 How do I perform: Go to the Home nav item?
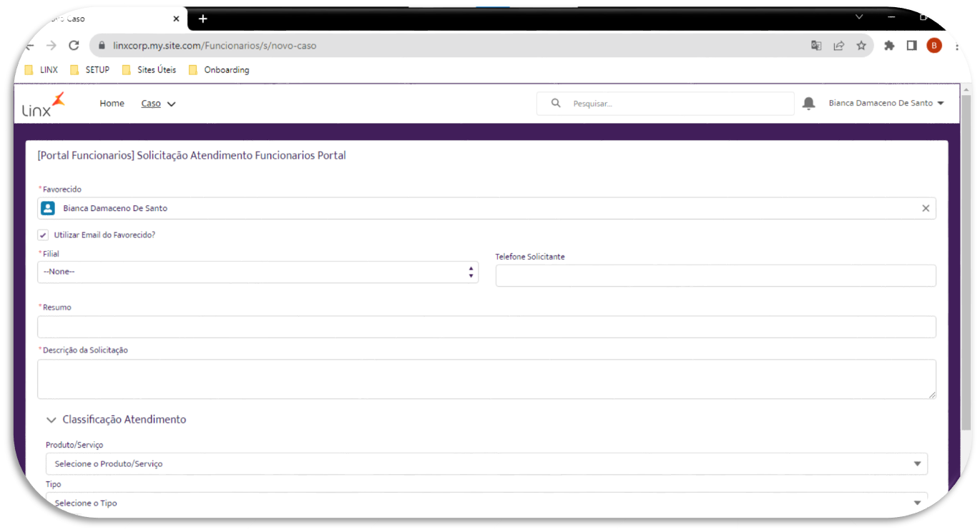coord(112,104)
